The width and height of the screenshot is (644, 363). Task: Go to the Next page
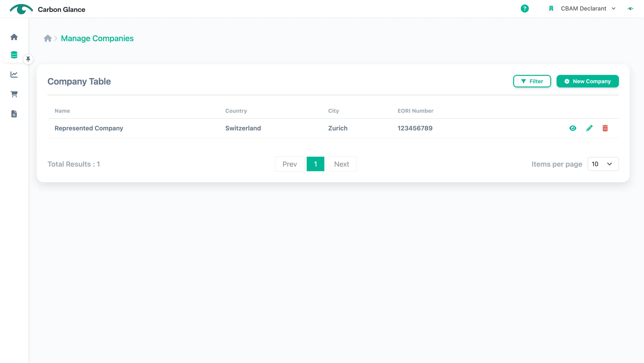pos(341,164)
